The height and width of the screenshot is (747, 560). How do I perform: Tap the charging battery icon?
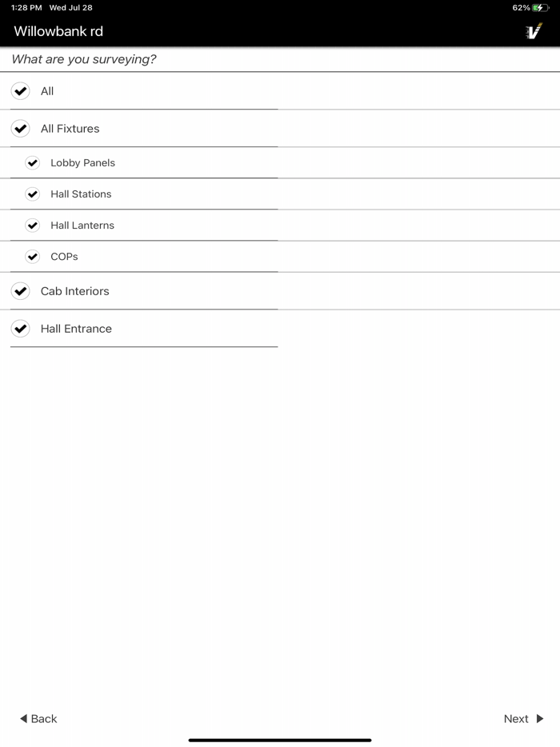point(542,6)
